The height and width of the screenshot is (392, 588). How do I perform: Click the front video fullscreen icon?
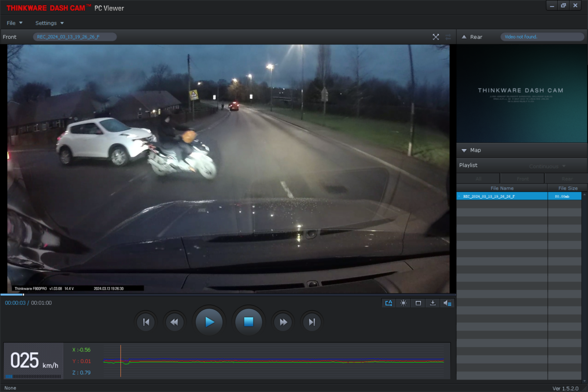click(436, 37)
